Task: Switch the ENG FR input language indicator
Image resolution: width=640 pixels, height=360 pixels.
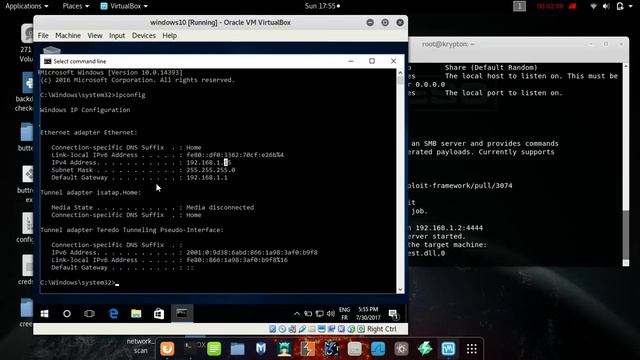Action: point(344,313)
